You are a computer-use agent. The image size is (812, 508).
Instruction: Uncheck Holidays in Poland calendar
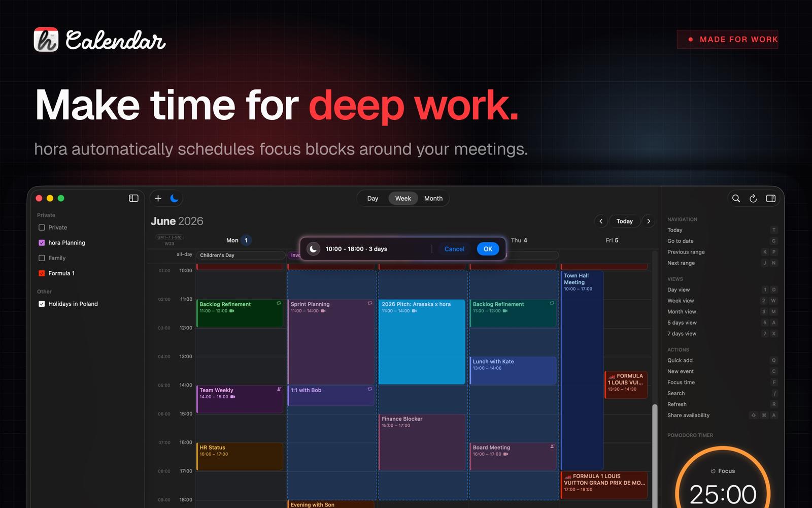click(42, 304)
